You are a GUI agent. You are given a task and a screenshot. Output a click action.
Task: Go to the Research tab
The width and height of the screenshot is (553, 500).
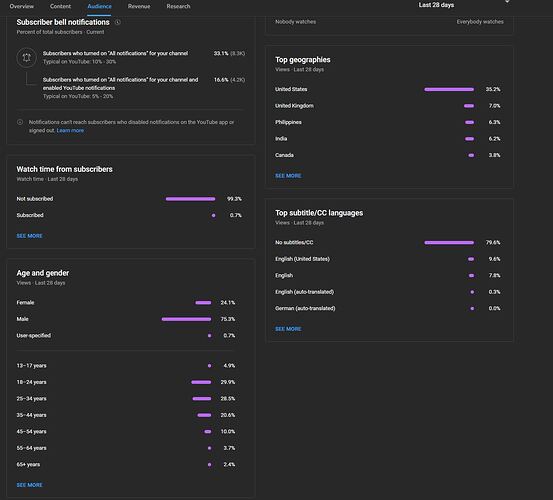tap(178, 6)
